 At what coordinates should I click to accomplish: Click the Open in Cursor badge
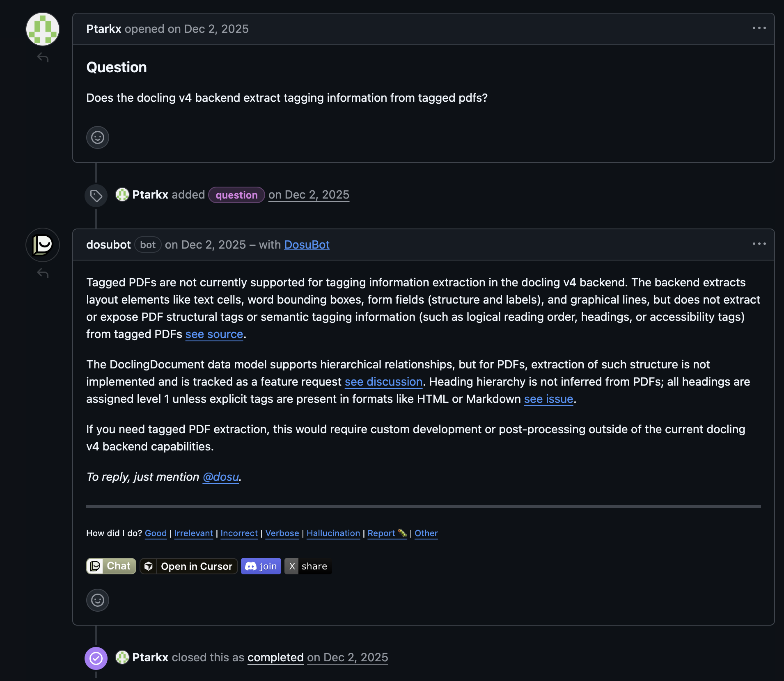189,566
